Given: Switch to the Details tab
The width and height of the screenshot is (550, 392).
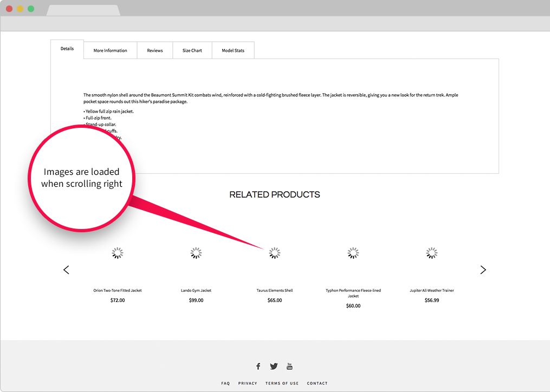Looking at the screenshot, I should 67,49.
